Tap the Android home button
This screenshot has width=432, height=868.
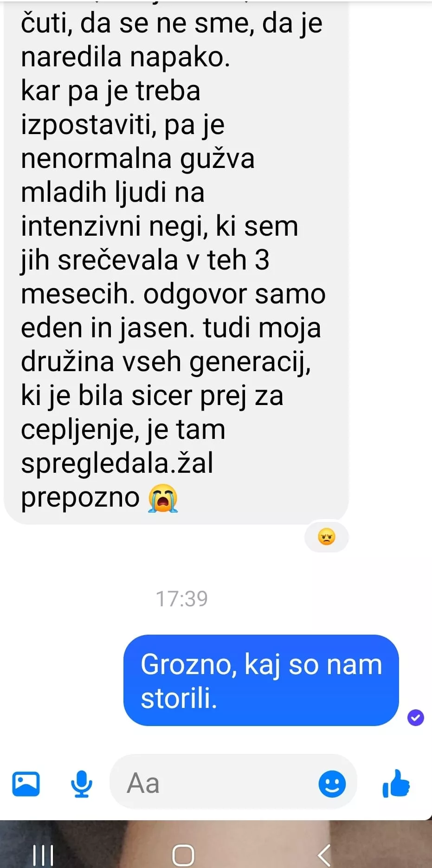183,855
